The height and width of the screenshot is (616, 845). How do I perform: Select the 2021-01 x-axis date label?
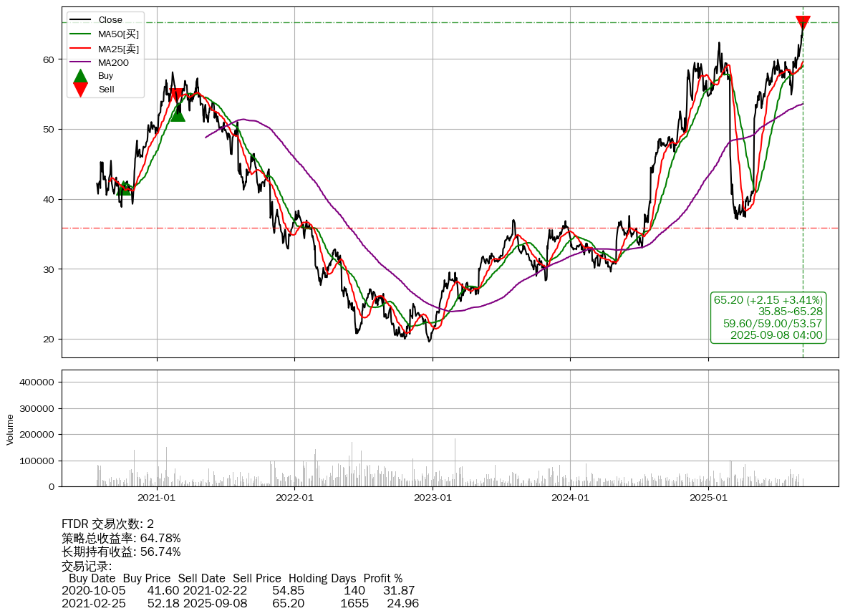156,497
